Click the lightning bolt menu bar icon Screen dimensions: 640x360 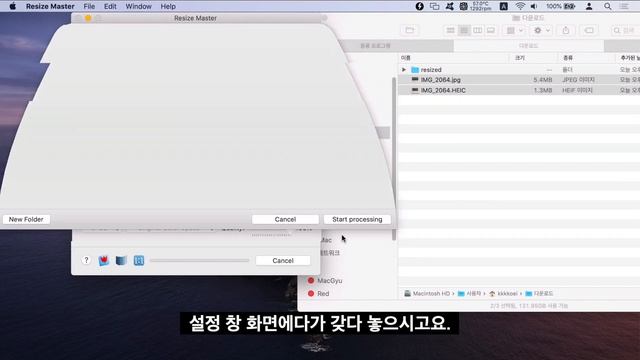pyautogui.click(x=419, y=6)
